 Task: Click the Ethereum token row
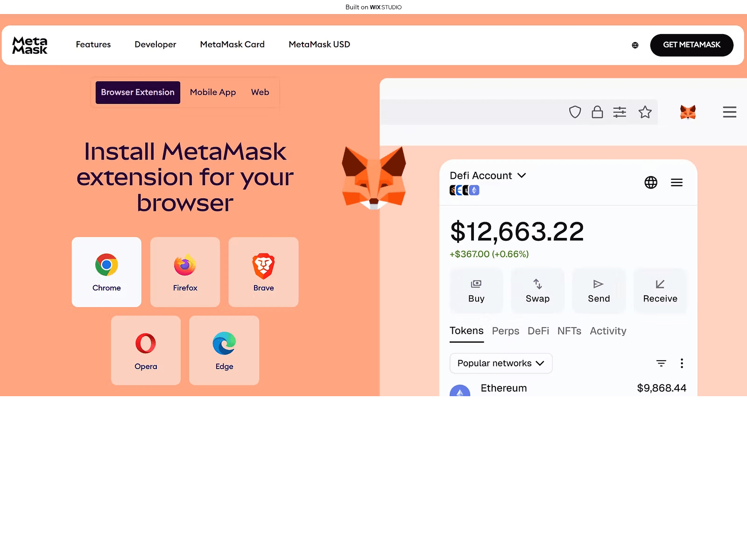point(567,388)
